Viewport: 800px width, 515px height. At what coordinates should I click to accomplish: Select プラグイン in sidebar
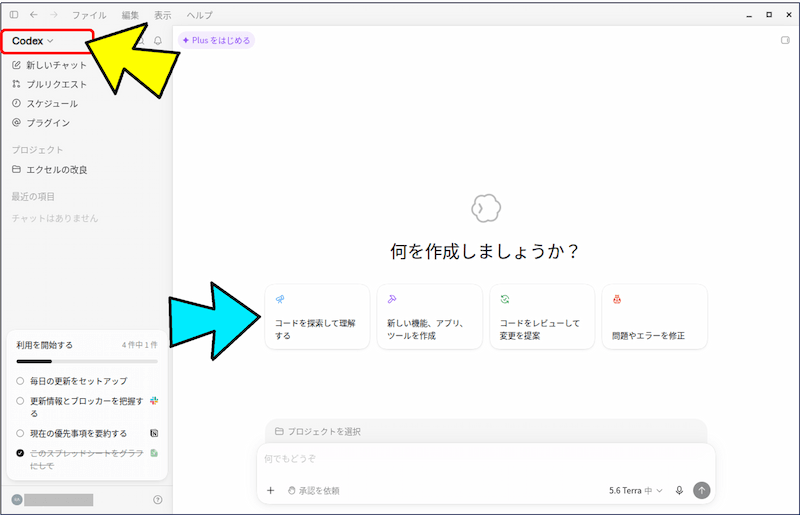(x=48, y=123)
